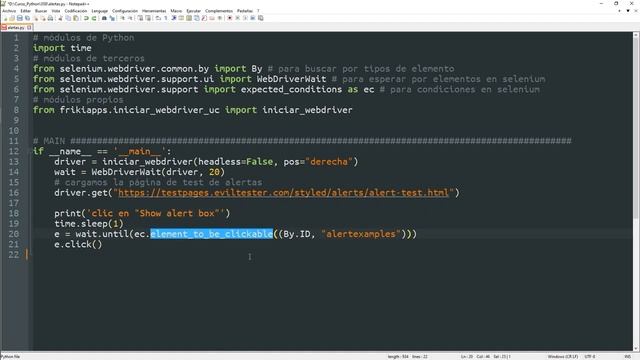
Task: Open the Replace toolbar icon
Action: coord(112,18)
